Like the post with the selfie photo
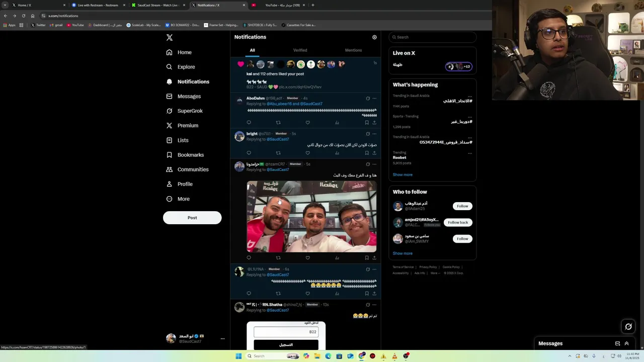The height and width of the screenshot is (362, 644). tap(307, 257)
